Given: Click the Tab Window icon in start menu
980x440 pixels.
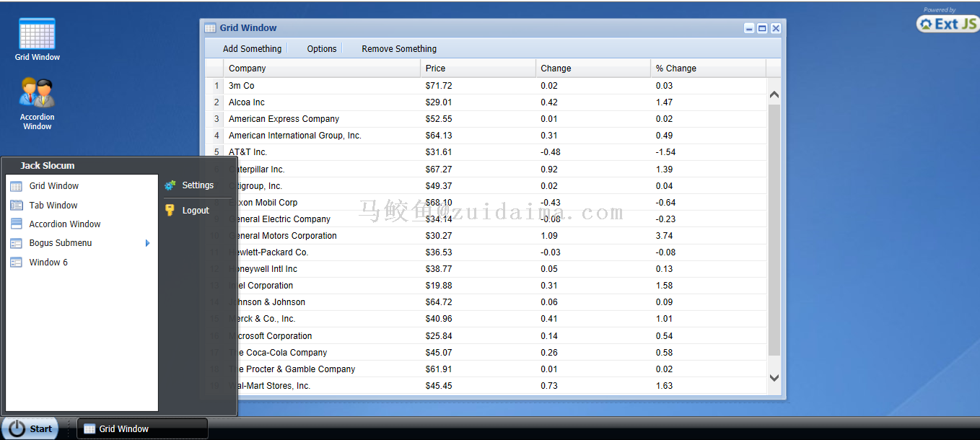Looking at the screenshot, I should point(16,205).
